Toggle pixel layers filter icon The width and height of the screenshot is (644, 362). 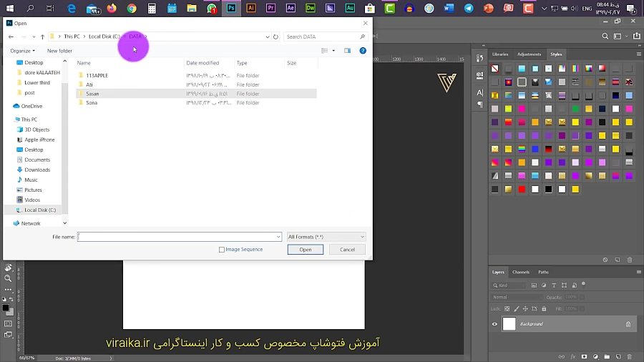[x=534, y=285]
